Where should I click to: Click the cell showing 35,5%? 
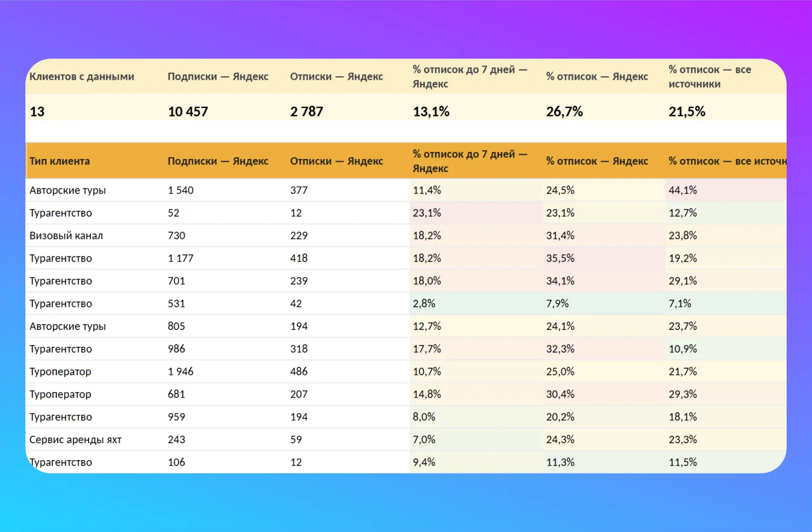point(560,258)
